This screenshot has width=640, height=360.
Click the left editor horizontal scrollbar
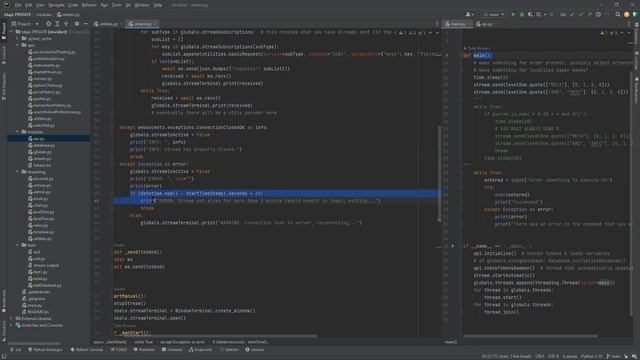click(215, 336)
